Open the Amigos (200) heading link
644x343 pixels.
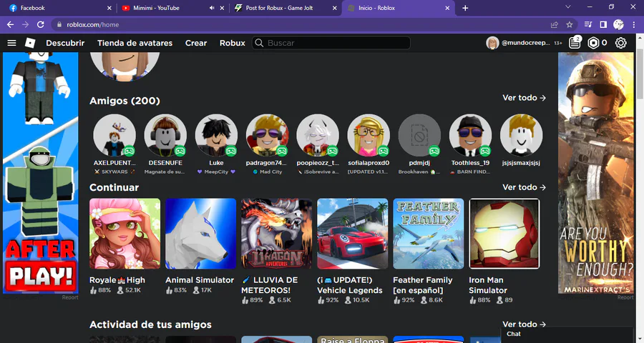tap(125, 101)
